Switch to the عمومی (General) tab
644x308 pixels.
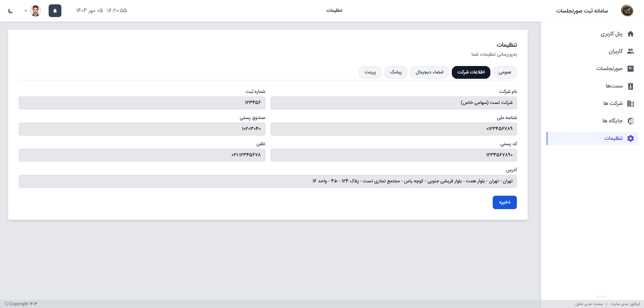tap(504, 72)
